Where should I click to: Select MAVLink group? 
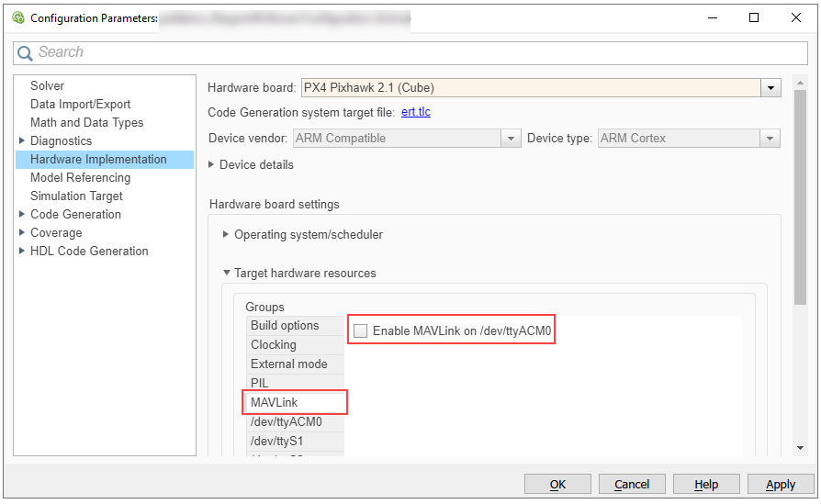296,402
